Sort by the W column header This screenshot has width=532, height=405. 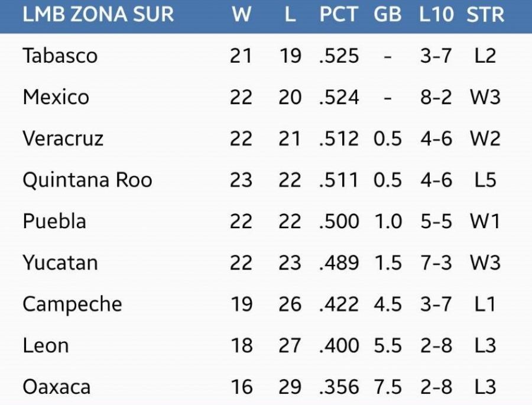(241, 14)
